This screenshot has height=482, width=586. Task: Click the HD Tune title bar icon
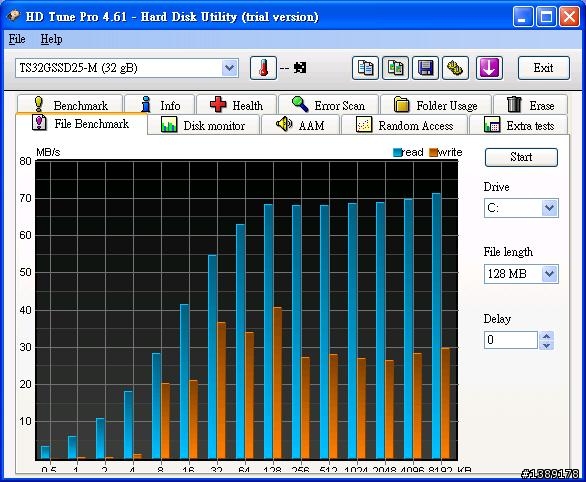(x=14, y=16)
